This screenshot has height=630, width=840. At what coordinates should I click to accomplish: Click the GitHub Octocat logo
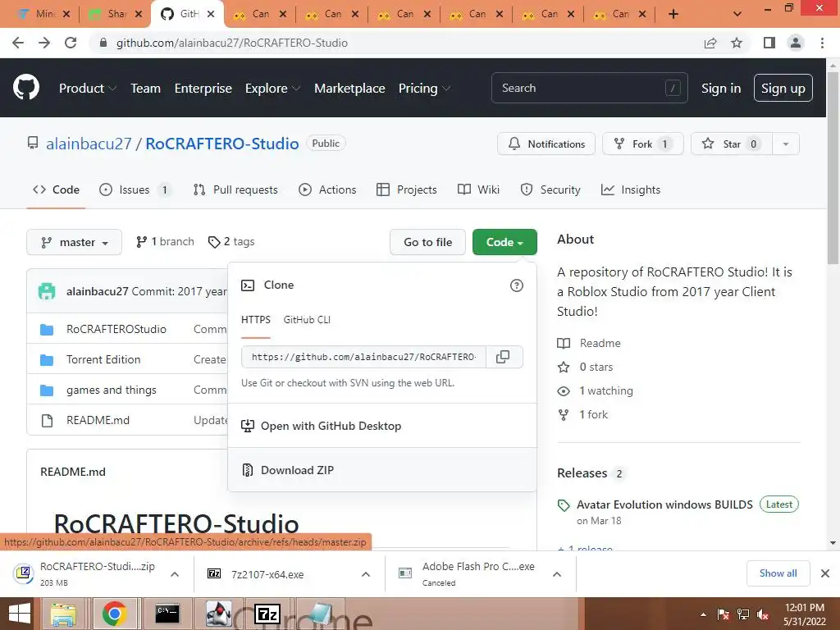click(x=25, y=88)
